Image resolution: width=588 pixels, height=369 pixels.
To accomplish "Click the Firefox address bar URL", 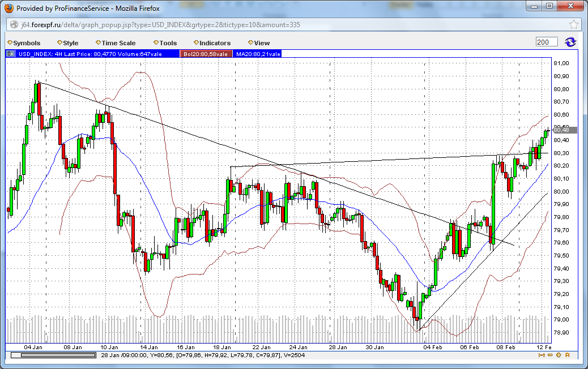I will click(160, 25).
